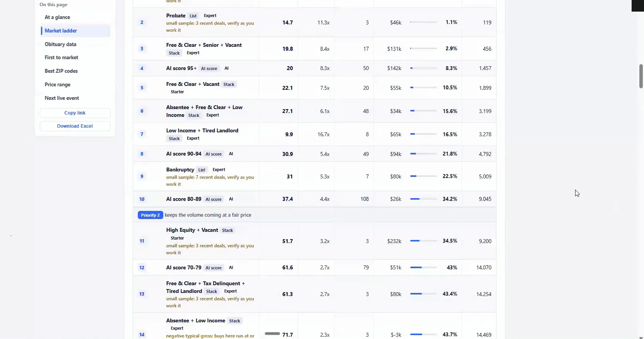Open Best ZIP codes section
This screenshot has height=339, width=644.
tap(61, 71)
